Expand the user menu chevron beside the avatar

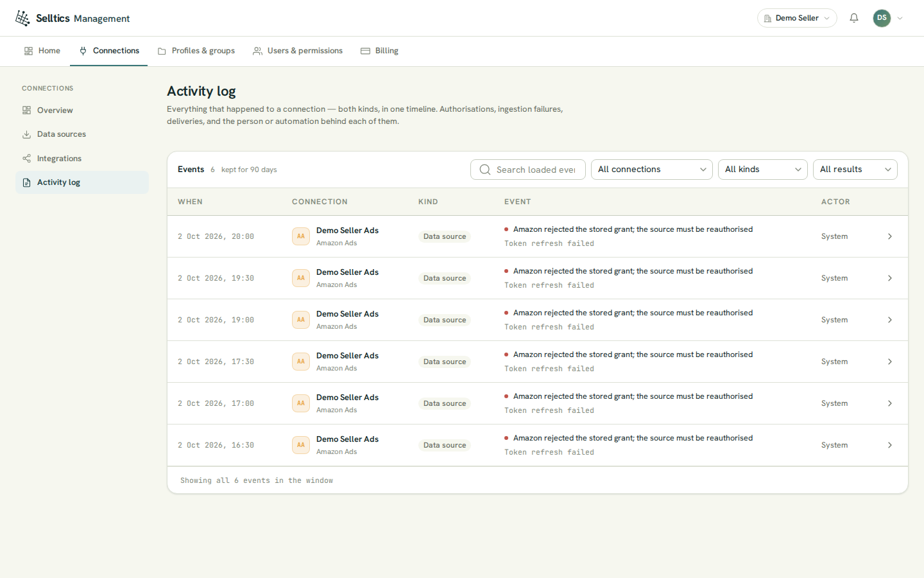tap(900, 18)
